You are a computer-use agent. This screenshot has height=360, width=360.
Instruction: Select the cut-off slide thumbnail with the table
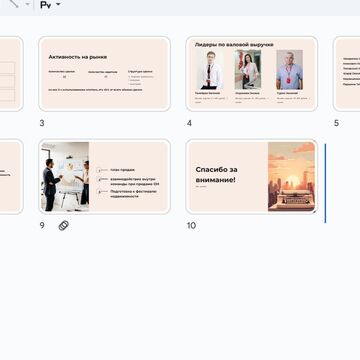pyautogui.click(x=11, y=74)
